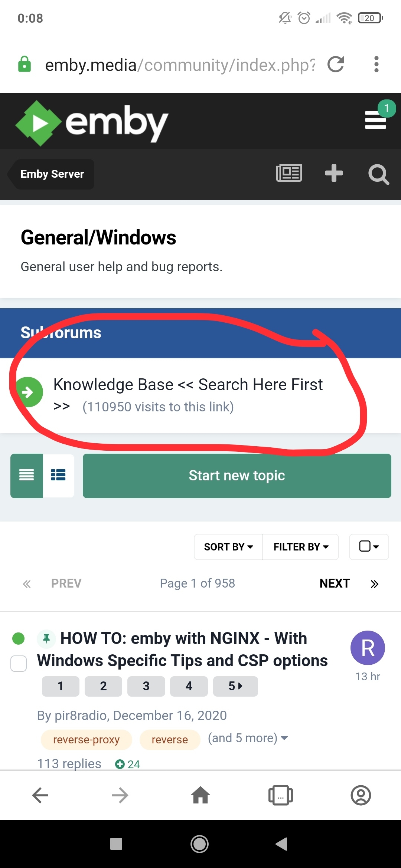Click the forum search magnifier icon
The image size is (401, 868).
click(378, 174)
